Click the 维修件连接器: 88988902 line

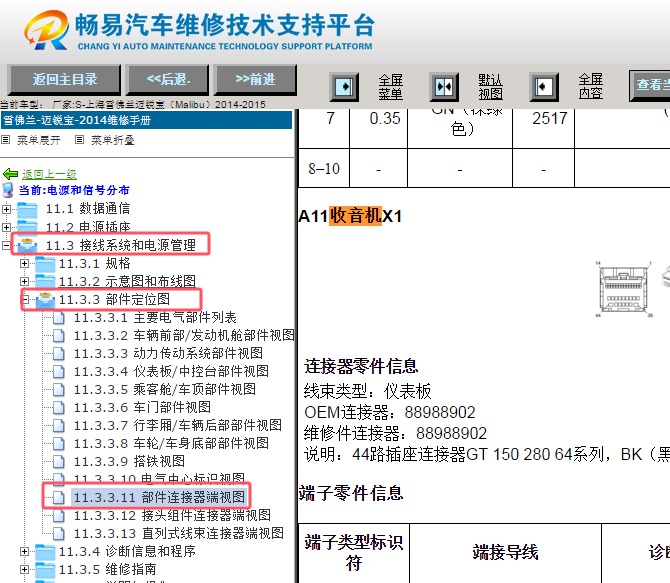(395, 433)
